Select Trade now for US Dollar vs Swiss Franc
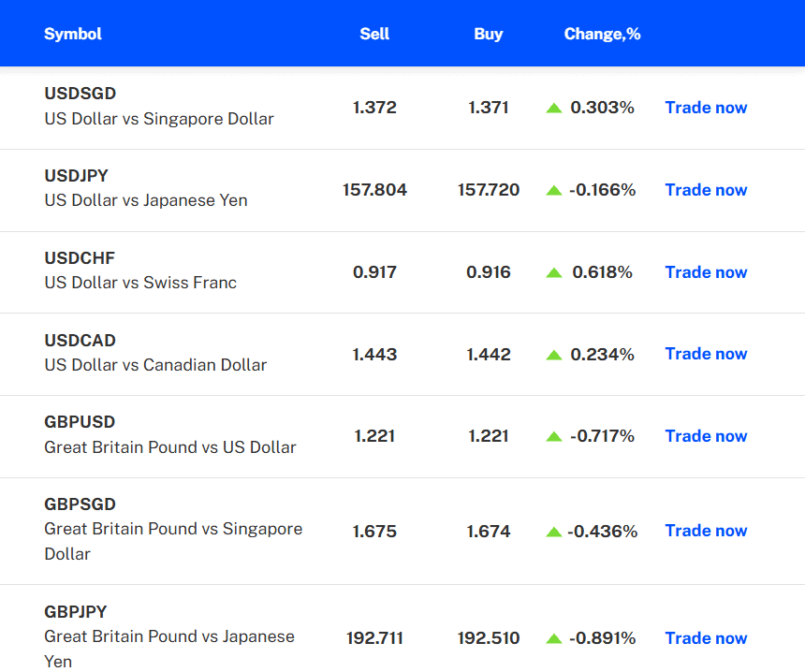Screen dimensions: 805x672 (706, 272)
